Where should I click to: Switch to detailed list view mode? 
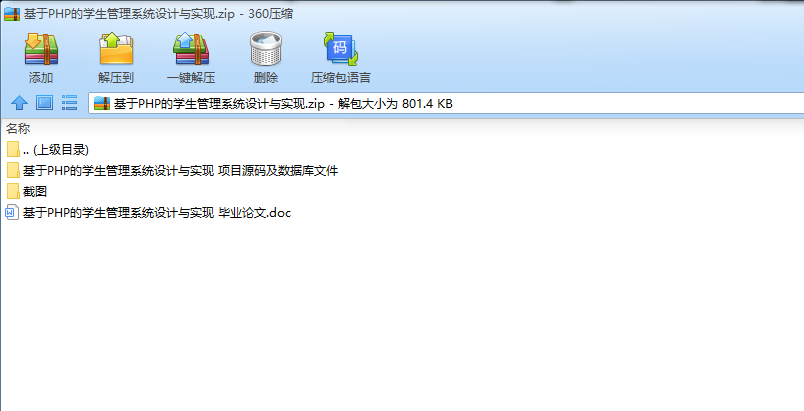(69, 103)
